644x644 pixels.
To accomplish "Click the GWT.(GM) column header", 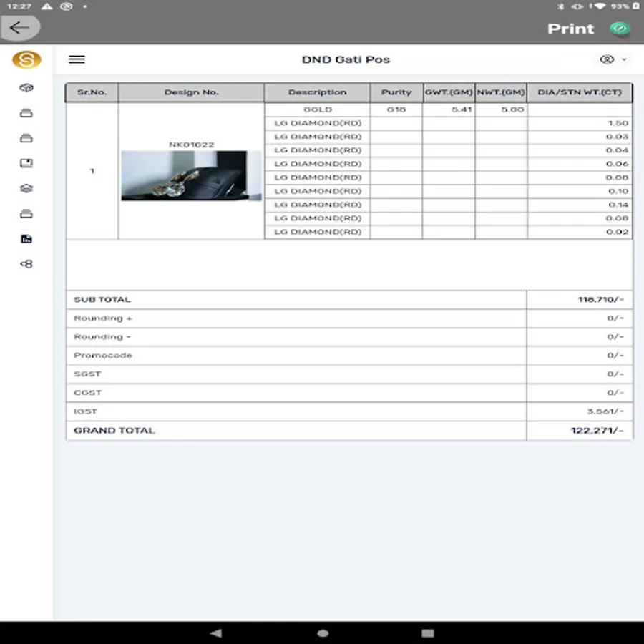I will click(449, 92).
